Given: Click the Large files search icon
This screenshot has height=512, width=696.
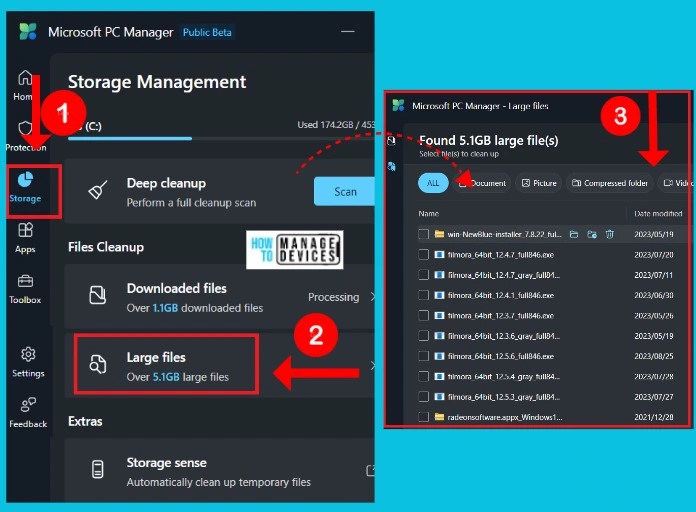Looking at the screenshot, I should click(98, 364).
